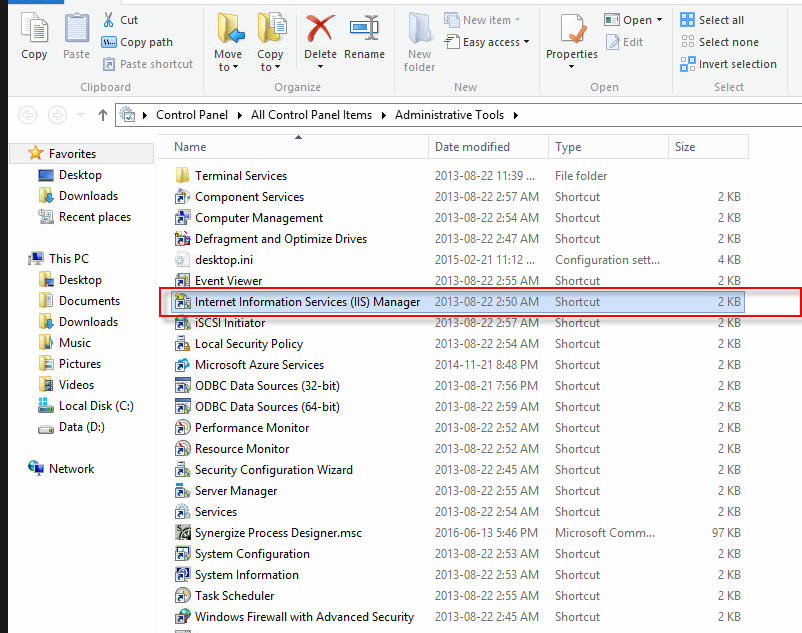Open the Move to dropdown
The width and height of the screenshot is (802, 633).
[228, 60]
